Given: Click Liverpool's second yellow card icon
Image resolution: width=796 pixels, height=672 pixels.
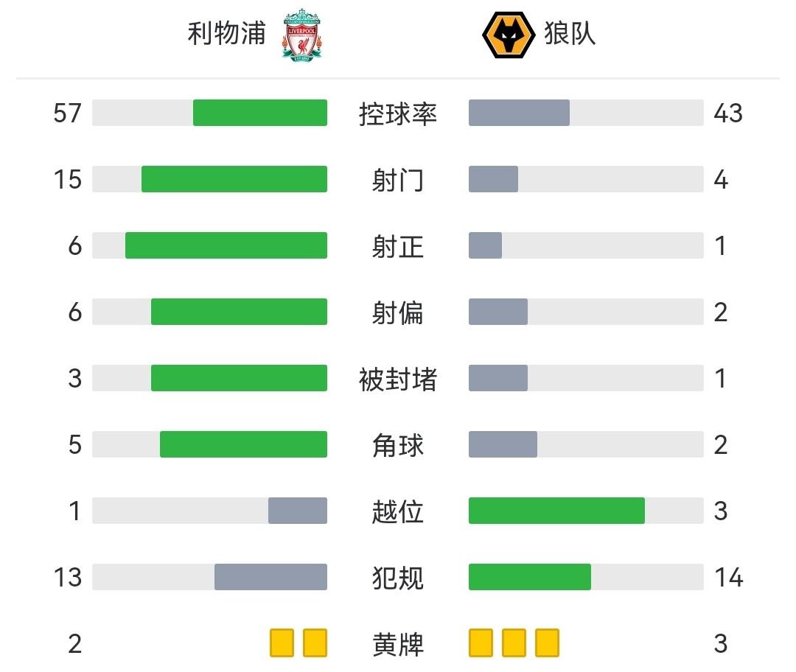Looking at the screenshot, I should coord(315,643).
